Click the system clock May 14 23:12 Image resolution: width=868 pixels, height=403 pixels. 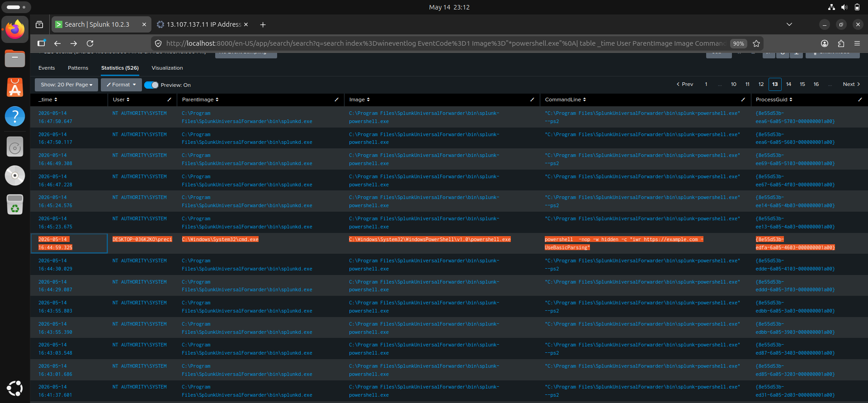(x=449, y=7)
